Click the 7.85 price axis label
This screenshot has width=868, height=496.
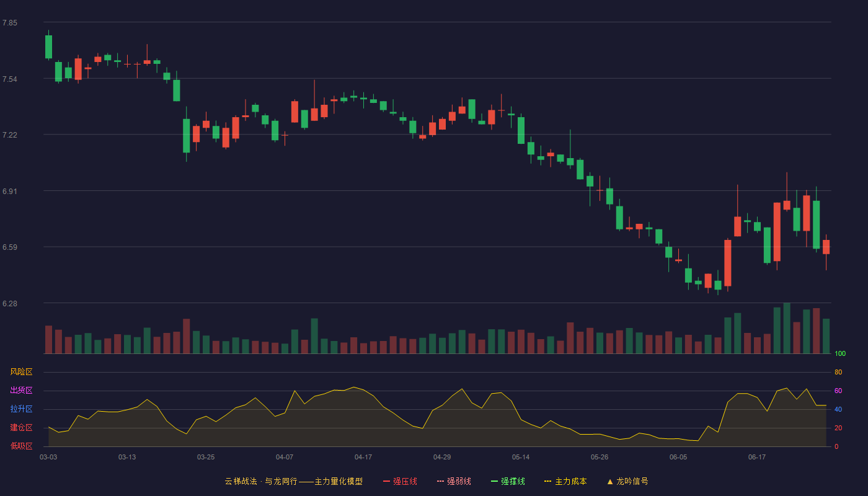[10, 23]
